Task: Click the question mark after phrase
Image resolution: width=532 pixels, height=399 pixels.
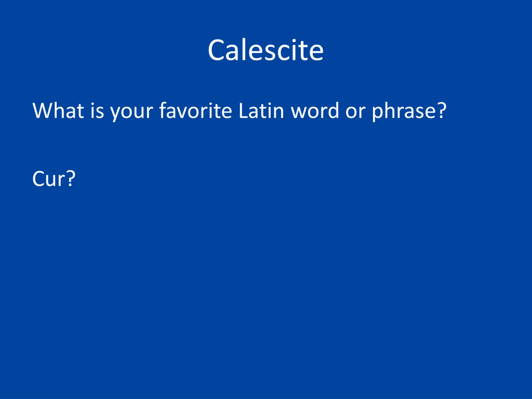Action: point(442,110)
